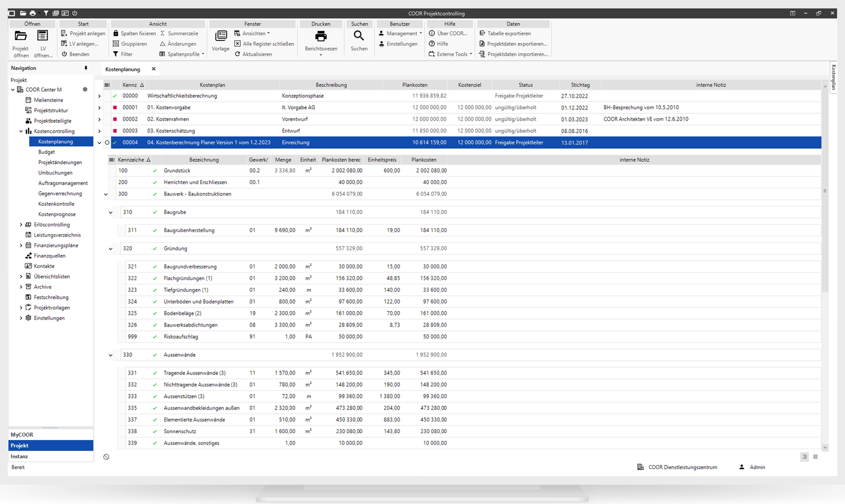
Task: Open Berichtswesen printer icon
Action: pyautogui.click(x=321, y=36)
